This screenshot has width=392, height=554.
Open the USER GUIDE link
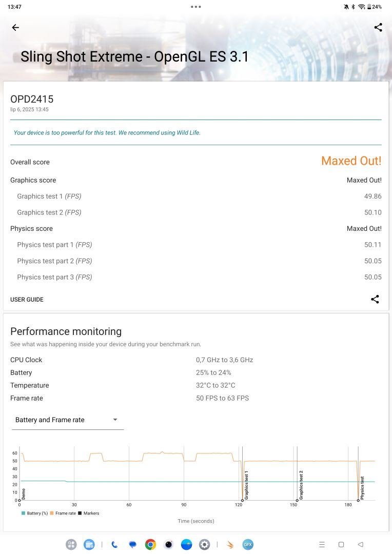pyautogui.click(x=27, y=300)
